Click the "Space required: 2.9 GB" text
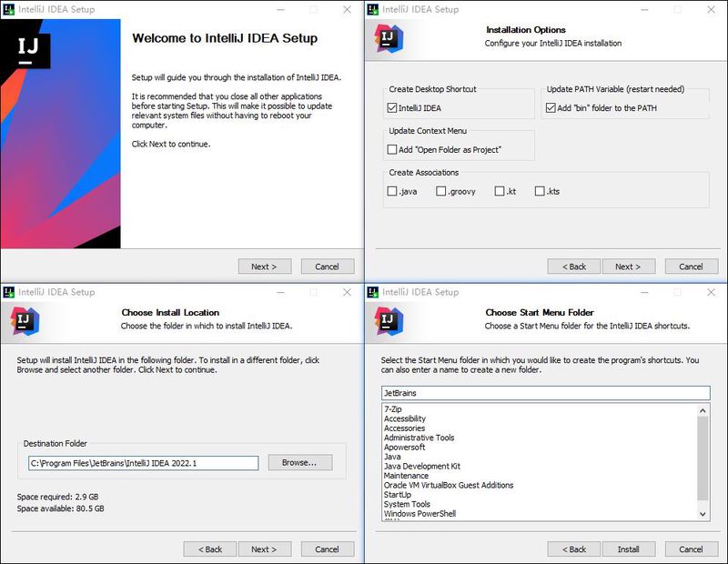This screenshot has height=564, width=728. [x=57, y=497]
